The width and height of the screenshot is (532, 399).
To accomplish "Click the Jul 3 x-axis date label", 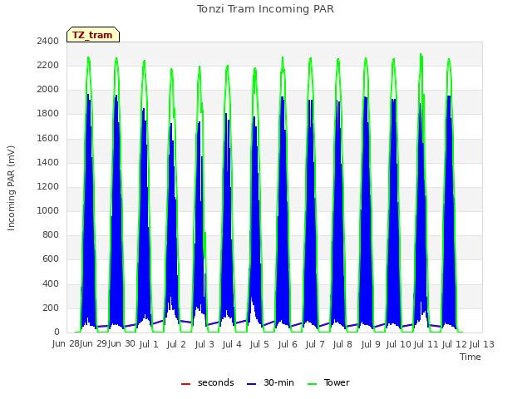I will [x=204, y=344].
